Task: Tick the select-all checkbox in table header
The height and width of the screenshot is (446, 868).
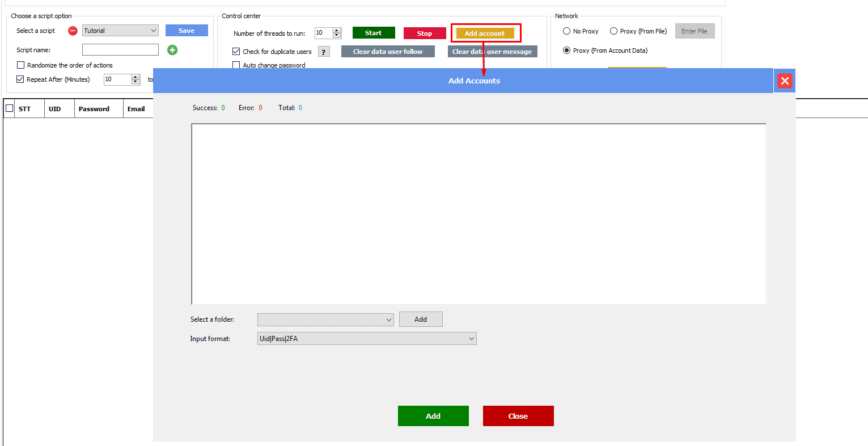Action: [x=10, y=108]
